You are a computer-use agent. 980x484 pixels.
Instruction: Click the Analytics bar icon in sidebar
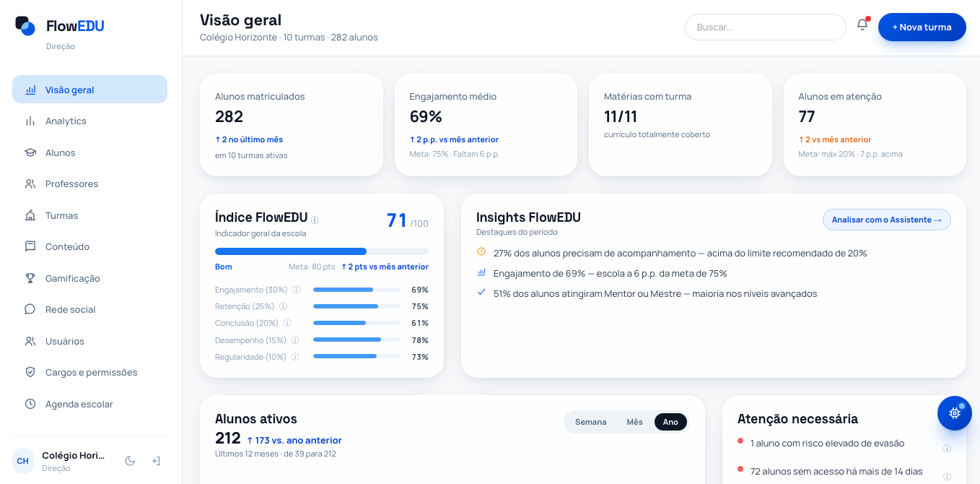point(30,121)
